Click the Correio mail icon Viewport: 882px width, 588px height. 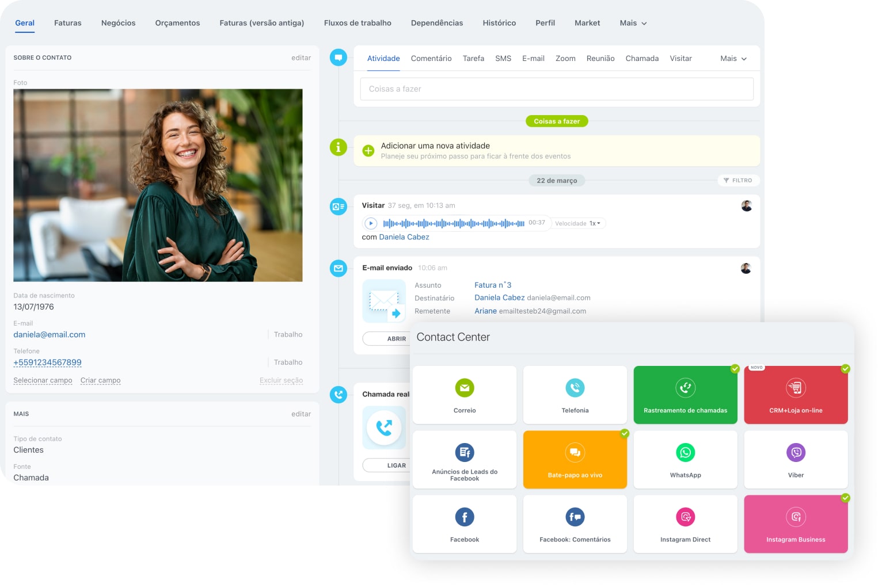(x=464, y=388)
